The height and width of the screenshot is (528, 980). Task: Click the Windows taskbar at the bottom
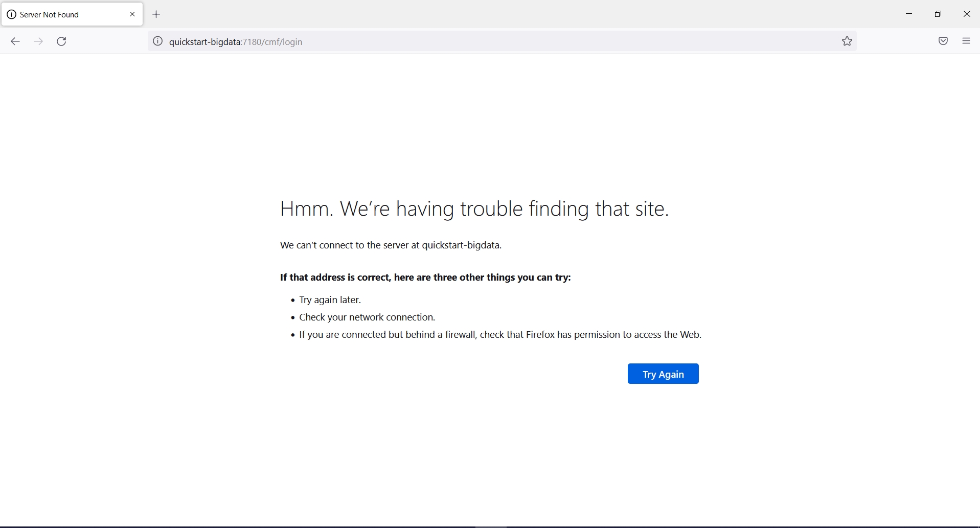pyautogui.click(x=490, y=525)
